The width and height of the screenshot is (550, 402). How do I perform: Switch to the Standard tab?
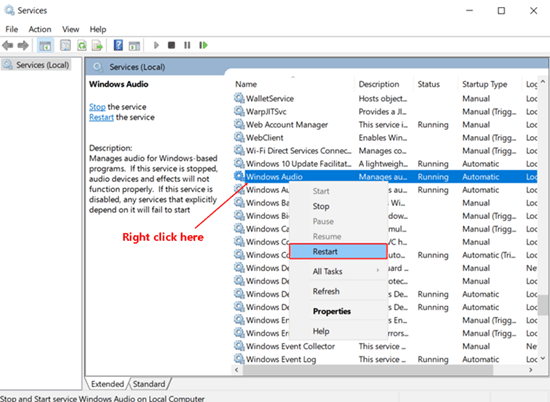tap(149, 384)
